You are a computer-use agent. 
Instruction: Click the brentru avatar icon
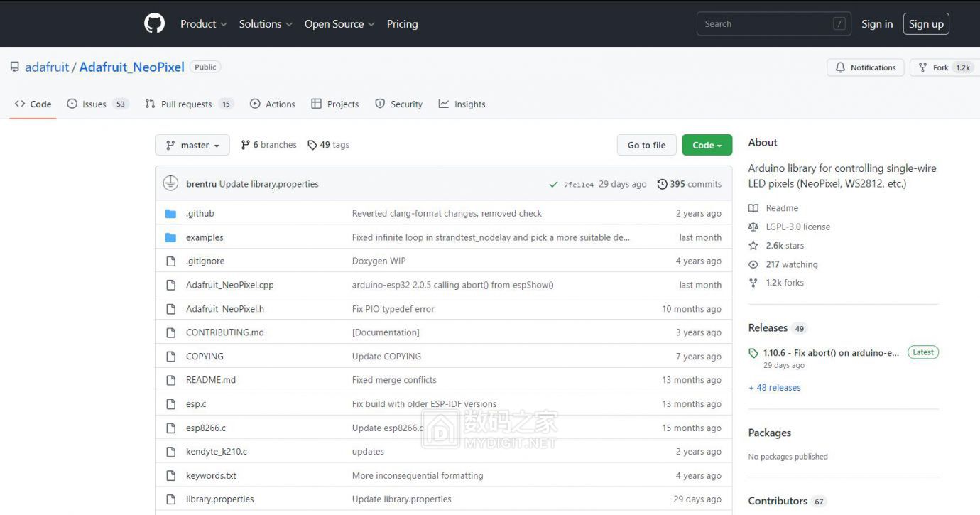click(x=170, y=183)
